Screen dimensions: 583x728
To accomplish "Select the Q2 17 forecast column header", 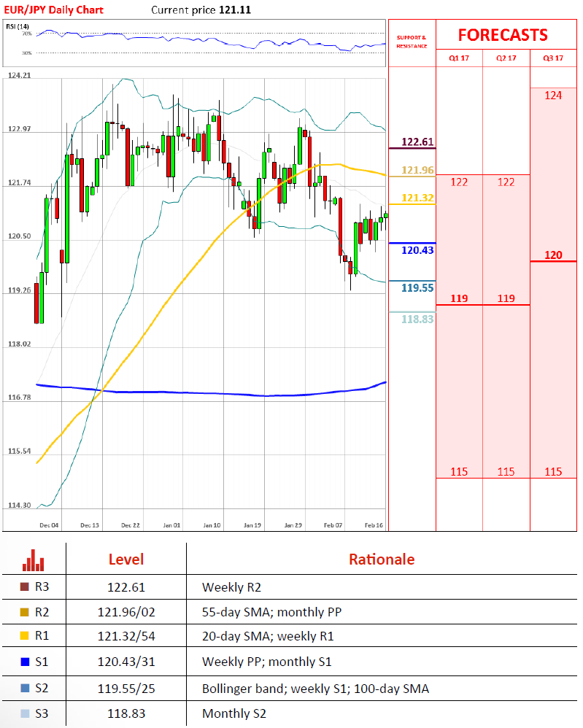I will (506, 58).
